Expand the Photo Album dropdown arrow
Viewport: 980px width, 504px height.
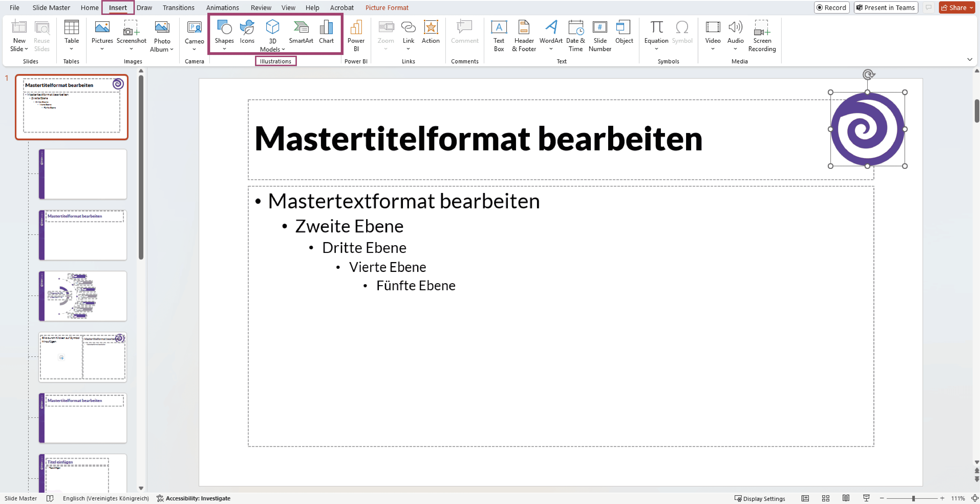coord(172,49)
